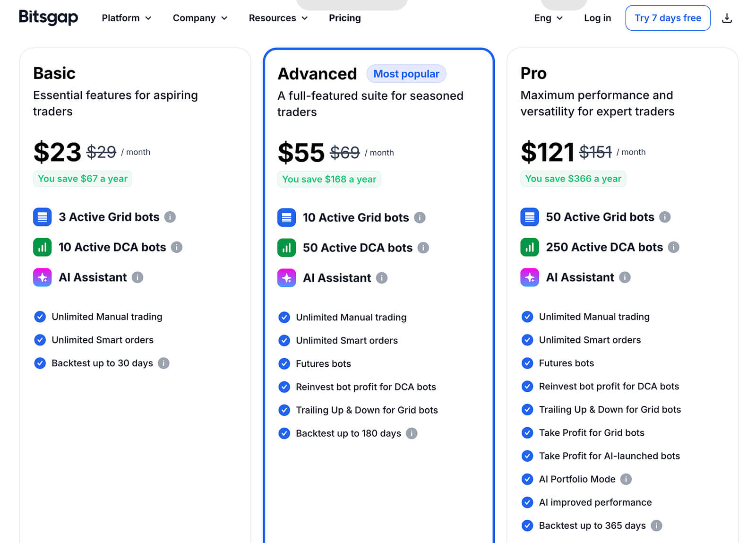Click the Pro plan AI Assistant sparkle icon

529,277
